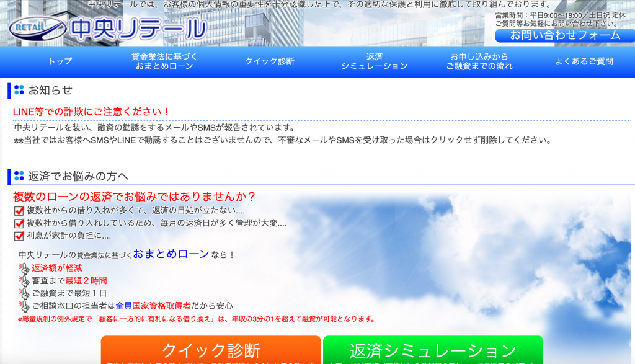
Task: Click the pointing-hand icon beside ご融資まで最短１日
Action: point(24,293)
